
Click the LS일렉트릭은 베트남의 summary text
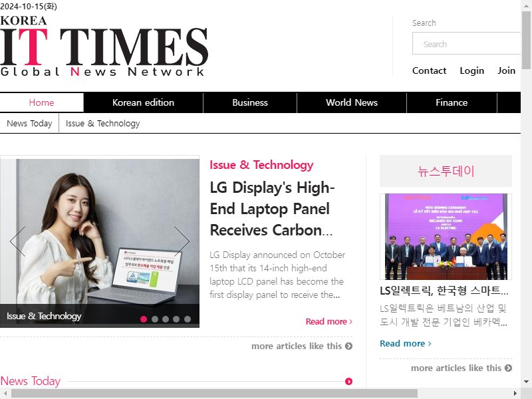click(444, 315)
